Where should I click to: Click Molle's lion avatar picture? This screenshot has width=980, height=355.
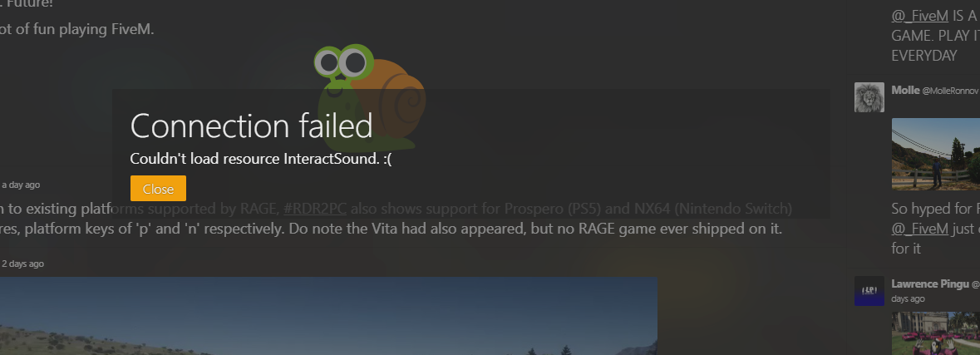869,97
